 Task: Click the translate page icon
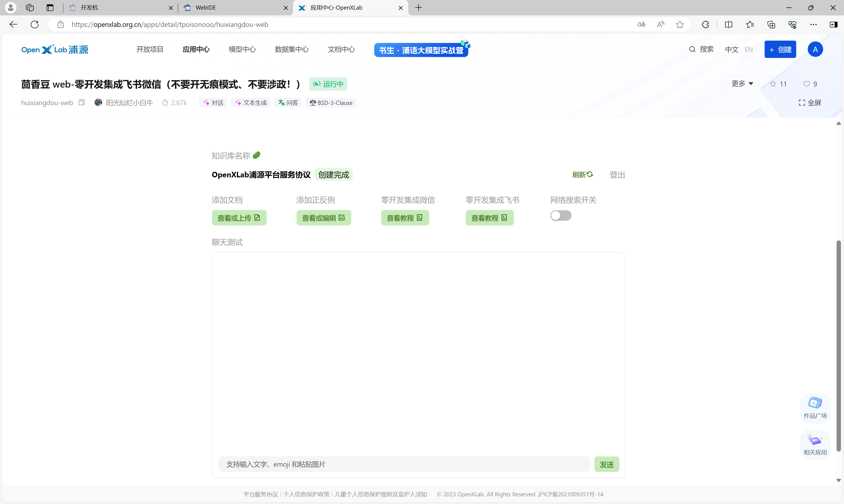(x=642, y=24)
